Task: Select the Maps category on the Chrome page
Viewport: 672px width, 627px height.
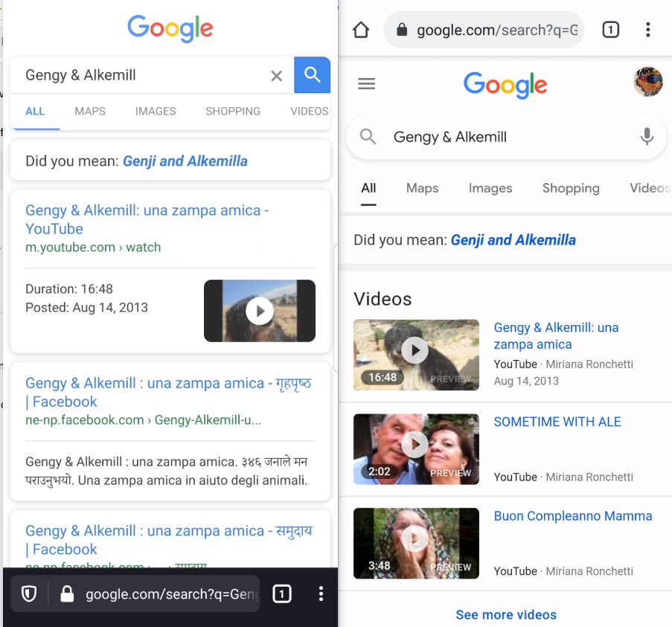Action: point(422,188)
